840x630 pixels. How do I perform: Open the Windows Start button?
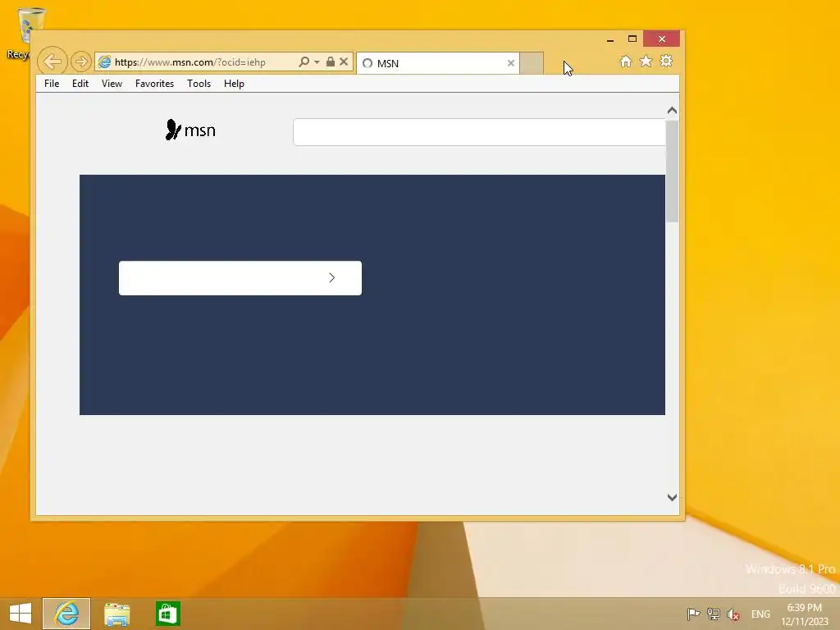21,614
